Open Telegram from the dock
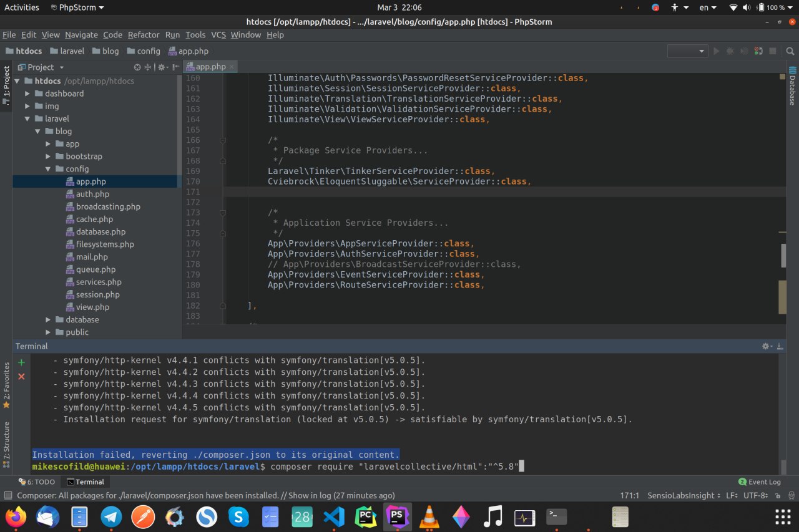Viewport: 799px width, 532px height. pyautogui.click(x=111, y=516)
